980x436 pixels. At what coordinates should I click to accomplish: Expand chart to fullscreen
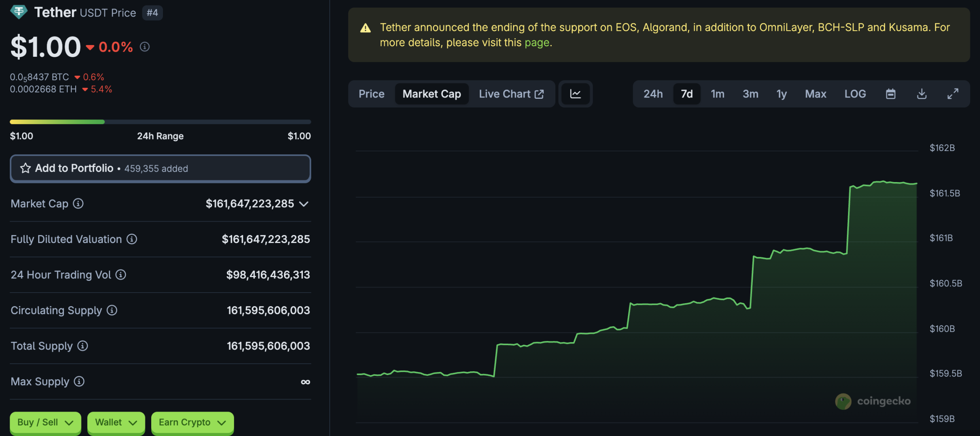point(953,94)
